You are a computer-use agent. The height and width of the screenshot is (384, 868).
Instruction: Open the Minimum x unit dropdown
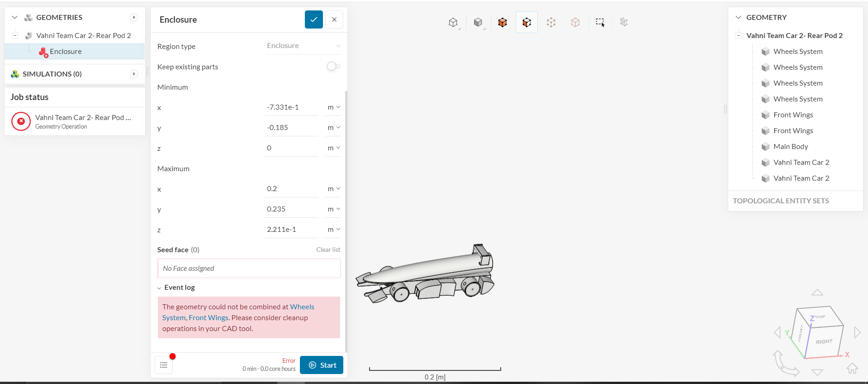click(334, 107)
